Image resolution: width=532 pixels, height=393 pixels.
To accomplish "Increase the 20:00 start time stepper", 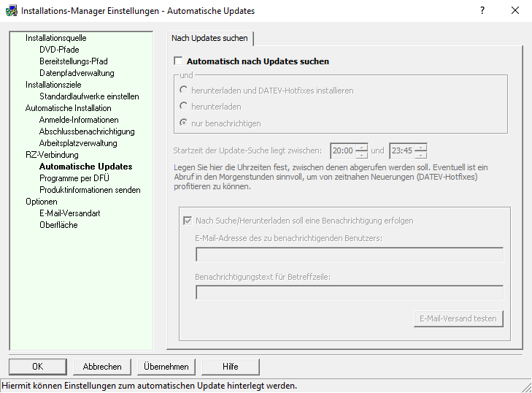I will pos(362,148).
